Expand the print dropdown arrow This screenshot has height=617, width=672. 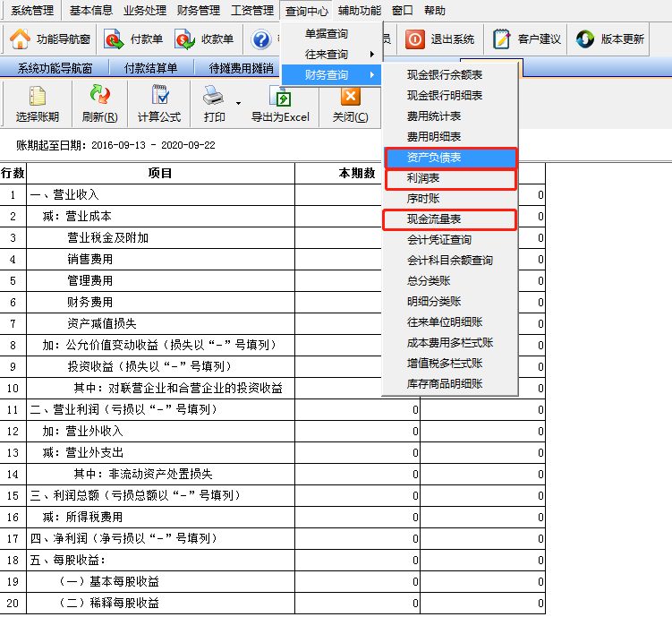(238, 103)
